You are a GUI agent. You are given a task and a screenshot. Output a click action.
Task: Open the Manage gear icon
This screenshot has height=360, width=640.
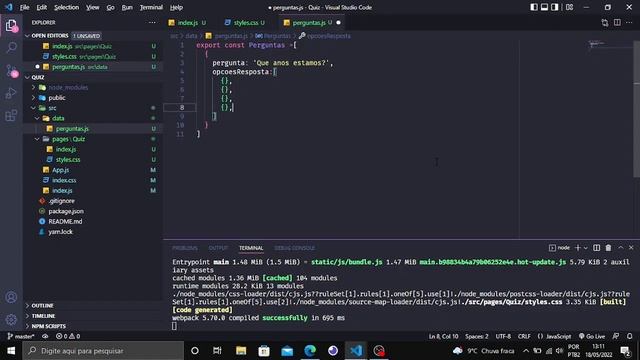11,319
